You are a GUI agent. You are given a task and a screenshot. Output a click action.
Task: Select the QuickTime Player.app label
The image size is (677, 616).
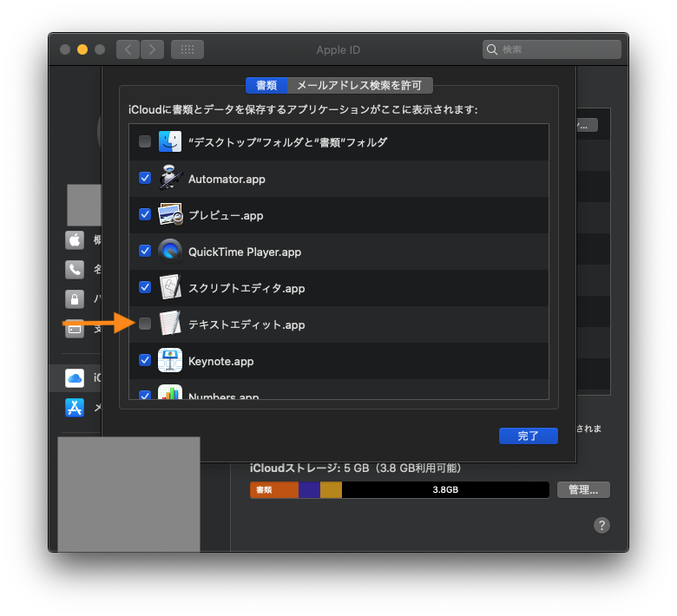tap(245, 252)
